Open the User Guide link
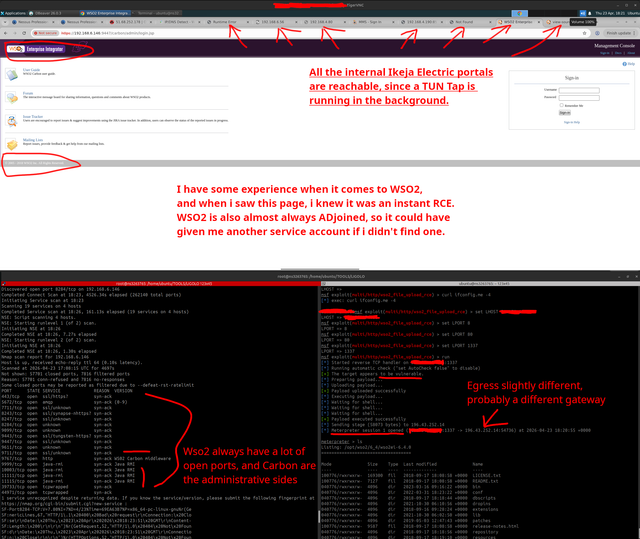This screenshot has height=539, width=640. [x=31, y=70]
